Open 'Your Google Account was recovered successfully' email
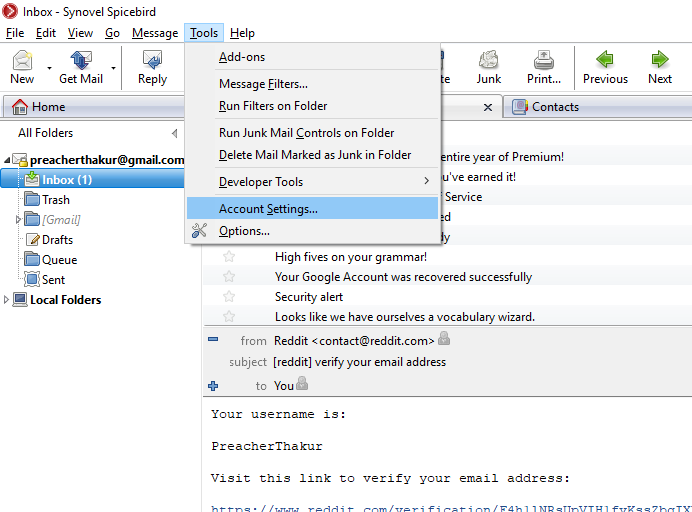Viewport: 692px width, 512px height. [x=403, y=277]
